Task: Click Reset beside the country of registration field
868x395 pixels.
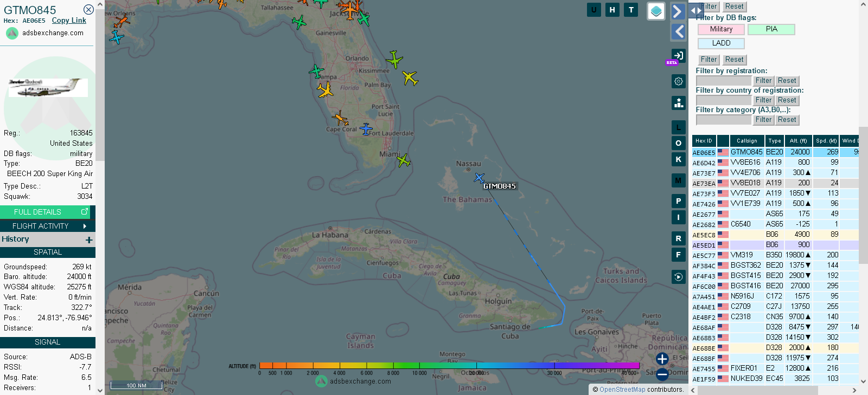Action: click(x=787, y=100)
